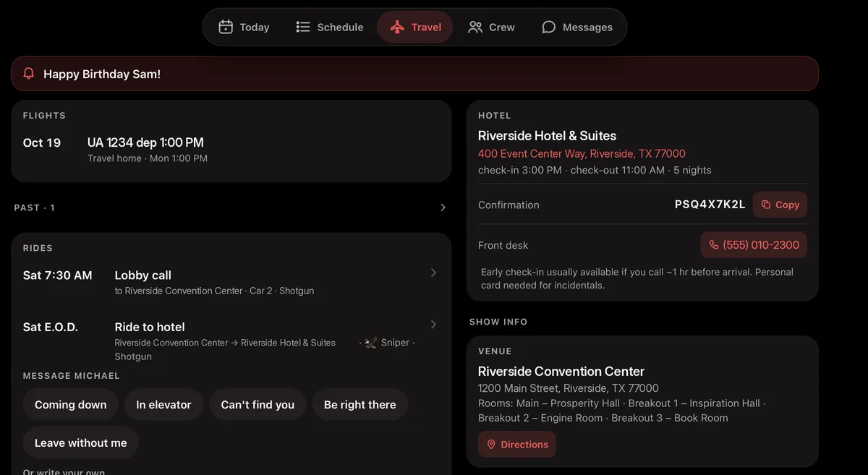Select the Lobby call ride entry
868x475 pixels.
click(231, 282)
